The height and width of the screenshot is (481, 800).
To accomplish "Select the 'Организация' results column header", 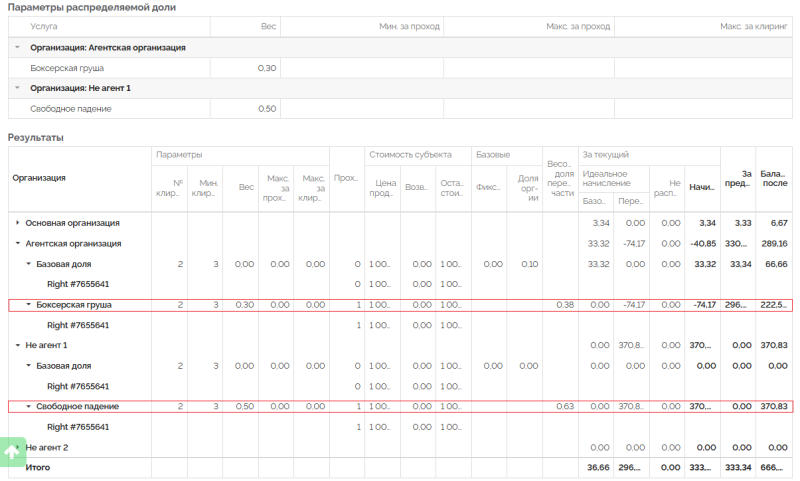I will (x=39, y=178).
